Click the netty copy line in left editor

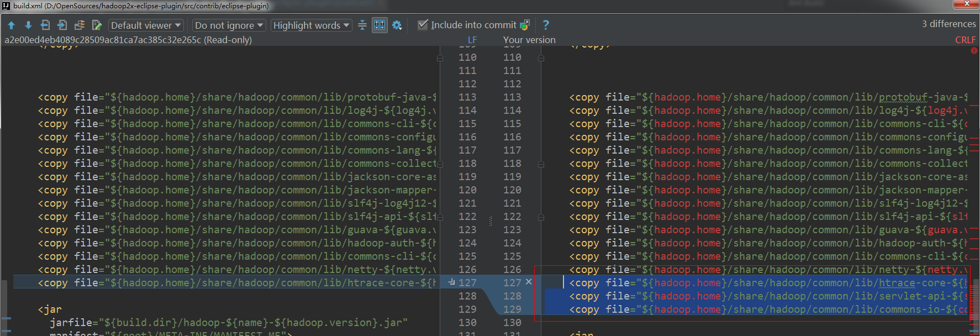tap(237, 270)
